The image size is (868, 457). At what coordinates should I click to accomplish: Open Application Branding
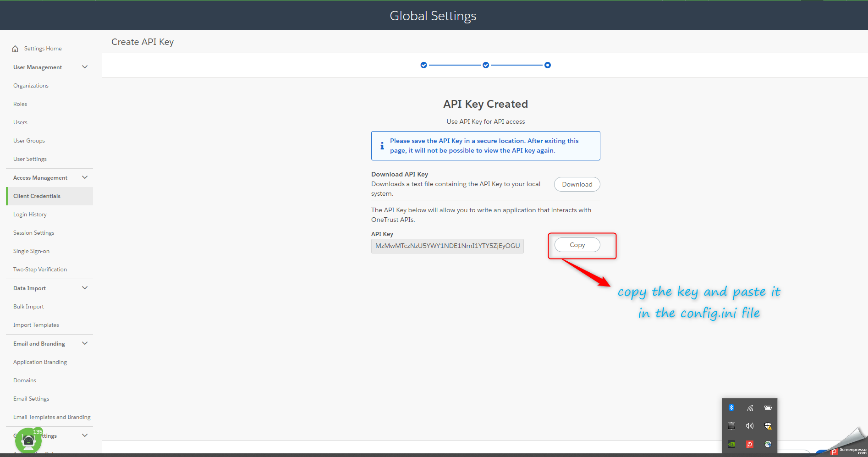pyautogui.click(x=40, y=362)
